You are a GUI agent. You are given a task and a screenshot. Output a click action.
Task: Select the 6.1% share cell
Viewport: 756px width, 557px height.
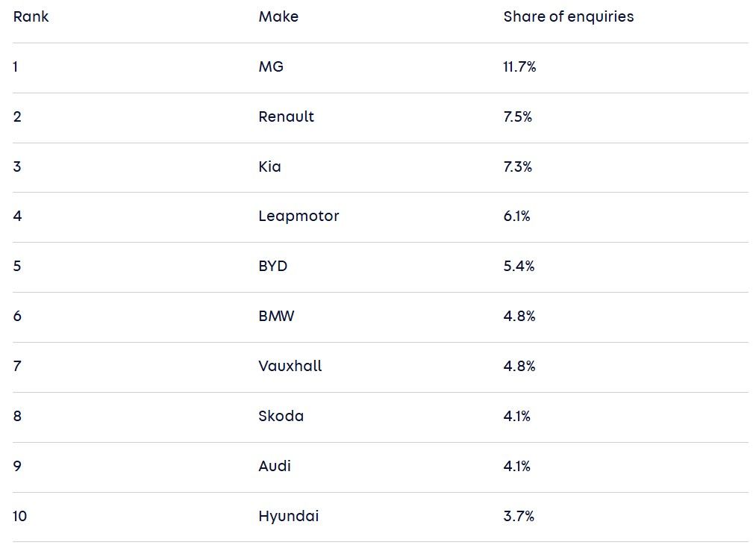click(516, 216)
